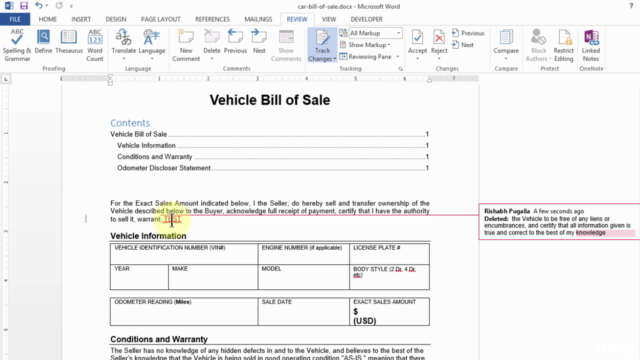Open the Undo history dropdown arrow
The image size is (640, 360).
[x=47, y=6]
